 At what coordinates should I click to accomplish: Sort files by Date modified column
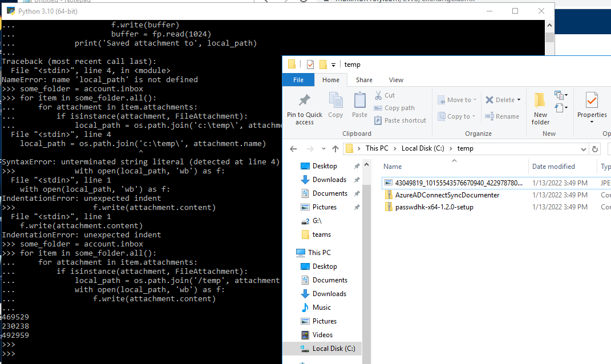[553, 167]
